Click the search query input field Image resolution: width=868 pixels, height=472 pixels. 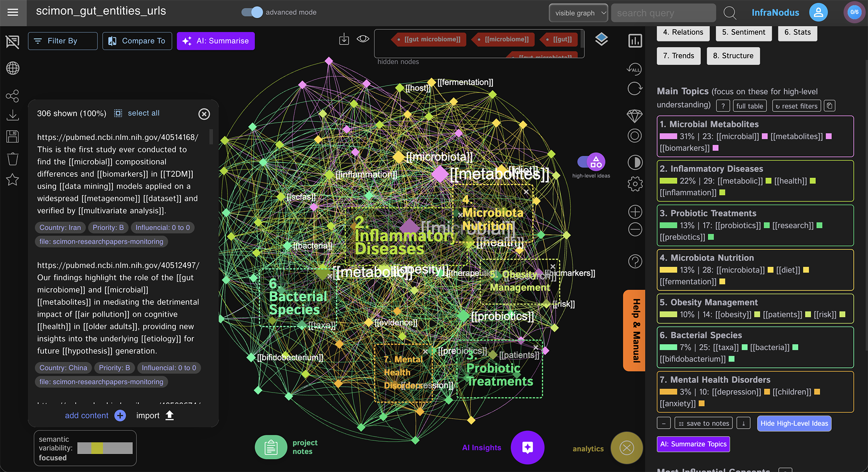[663, 13]
